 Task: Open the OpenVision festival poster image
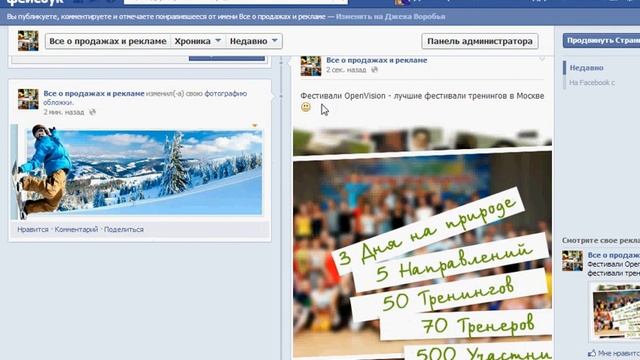422,244
